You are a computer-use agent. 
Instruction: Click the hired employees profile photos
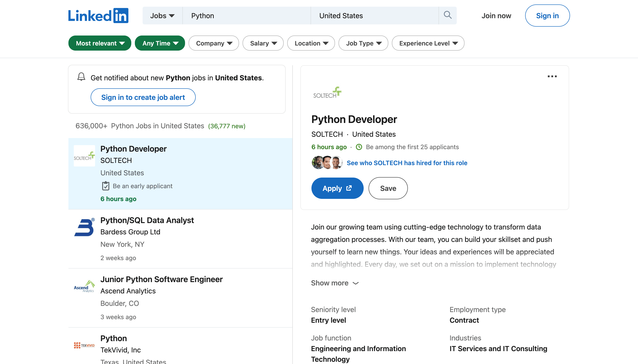click(x=327, y=162)
